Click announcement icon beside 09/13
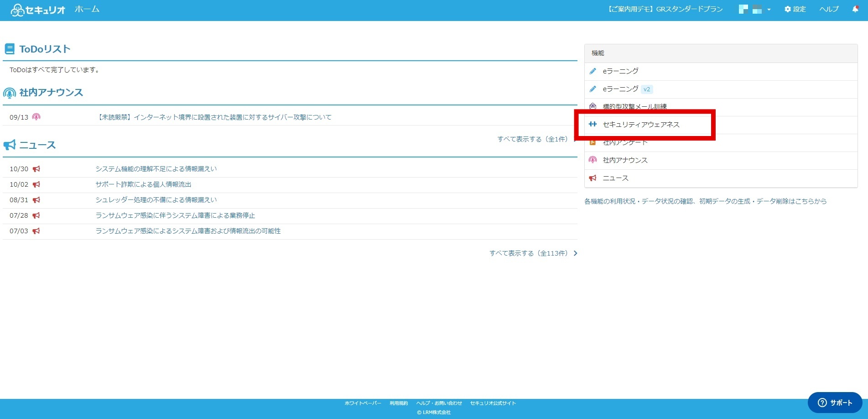 pos(36,117)
